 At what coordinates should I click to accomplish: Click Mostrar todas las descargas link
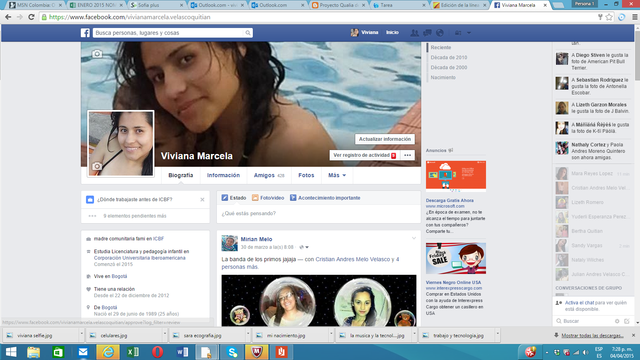pos(592,336)
